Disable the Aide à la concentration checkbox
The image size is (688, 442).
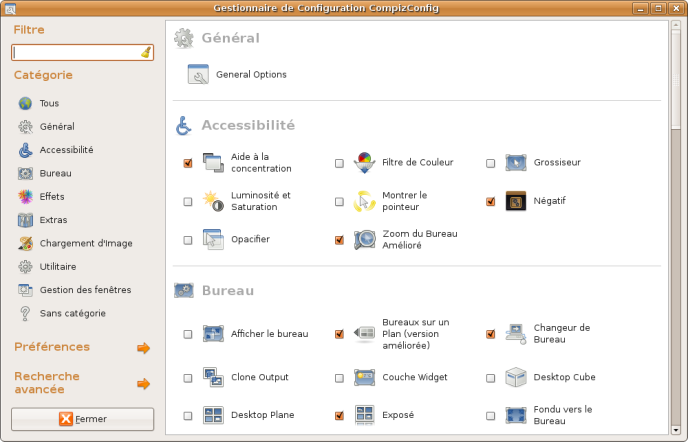coord(188,163)
